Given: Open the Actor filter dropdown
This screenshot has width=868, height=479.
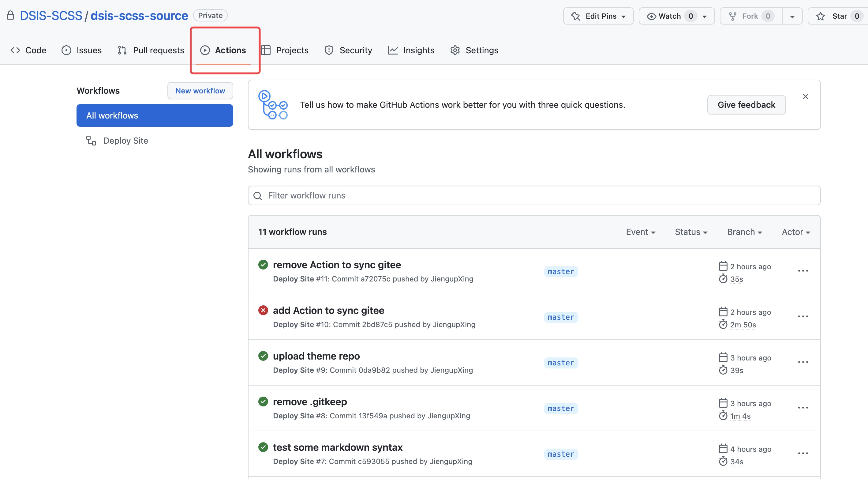Looking at the screenshot, I should pos(796,232).
